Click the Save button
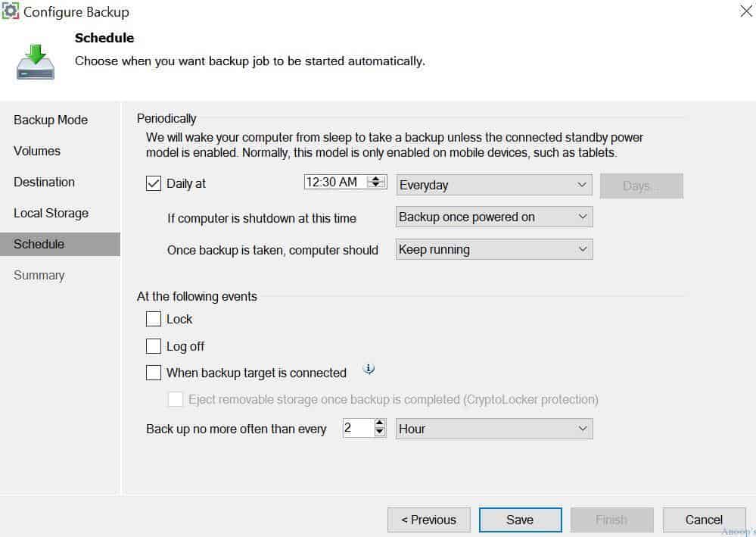 tap(520, 520)
